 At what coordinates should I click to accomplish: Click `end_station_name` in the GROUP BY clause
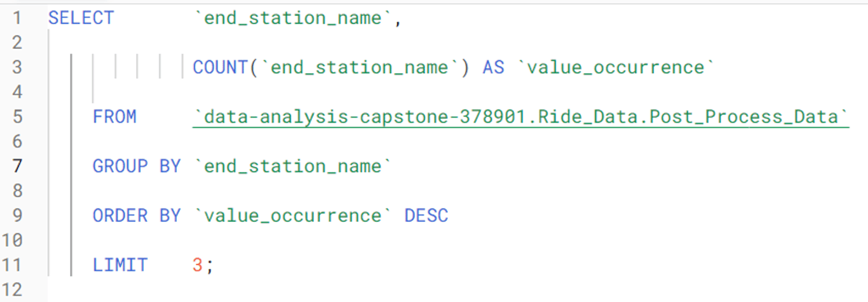click(293, 167)
